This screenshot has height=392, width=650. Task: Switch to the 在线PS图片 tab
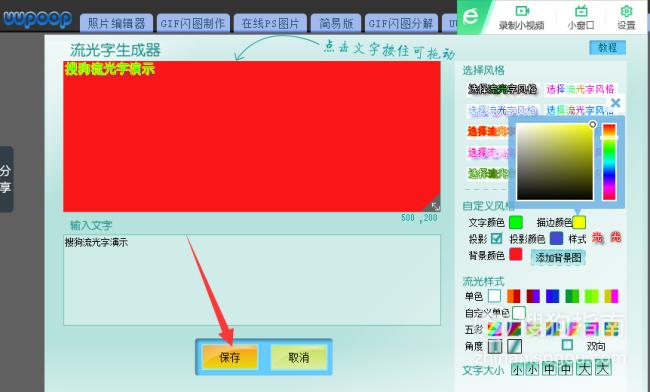270,23
